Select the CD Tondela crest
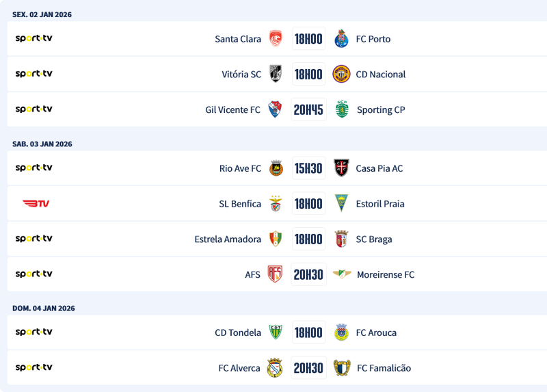 (x=276, y=332)
